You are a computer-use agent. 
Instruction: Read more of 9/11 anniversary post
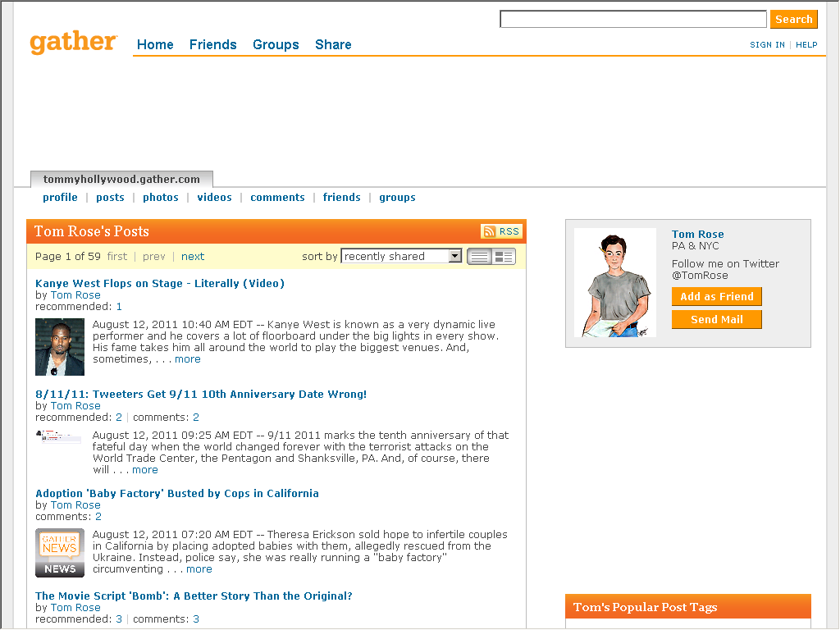pyautogui.click(x=145, y=470)
